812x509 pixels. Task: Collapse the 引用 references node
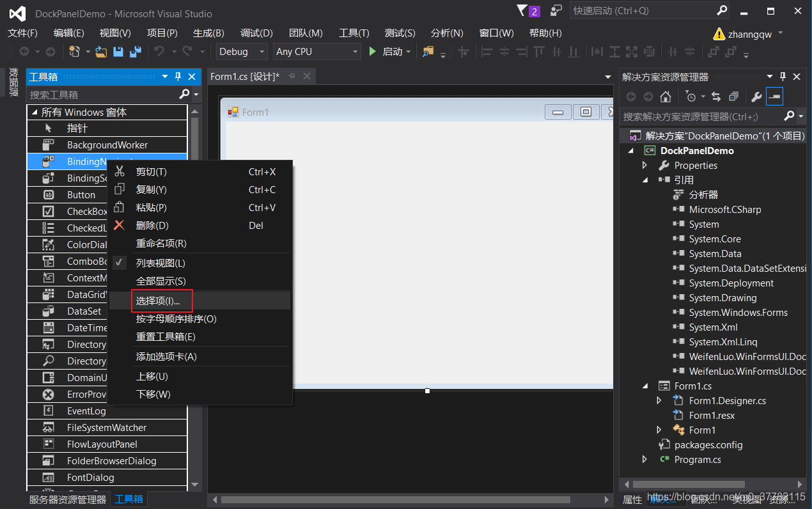(644, 180)
